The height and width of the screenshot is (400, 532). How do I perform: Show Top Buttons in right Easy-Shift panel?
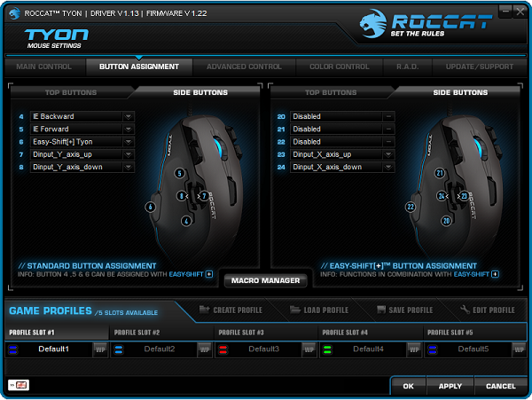[331, 92]
